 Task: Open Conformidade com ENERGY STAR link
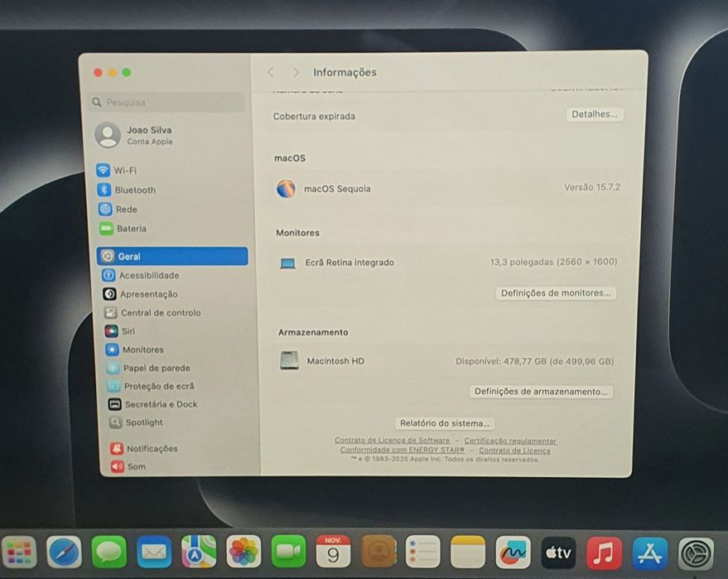point(402,450)
